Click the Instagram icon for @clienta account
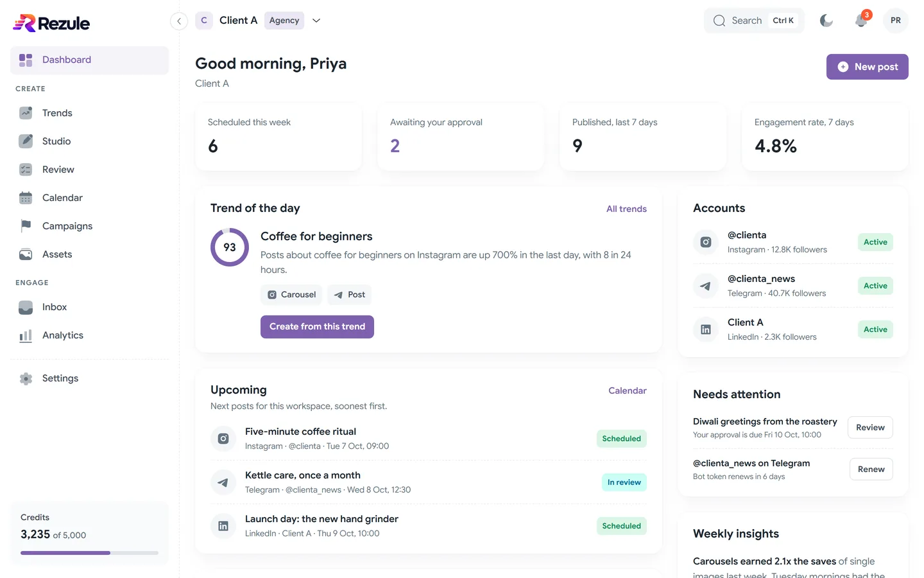The width and height of the screenshot is (924, 578). click(x=706, y=242)
